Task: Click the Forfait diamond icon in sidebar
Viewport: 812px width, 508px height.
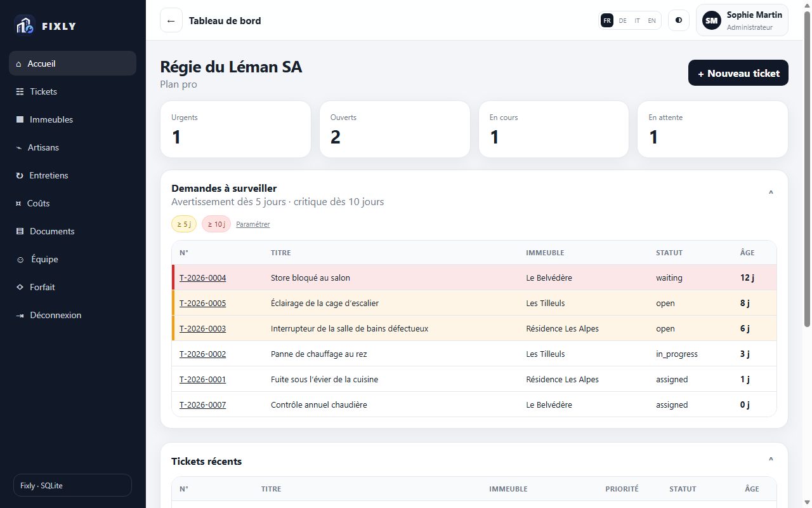Action: pyautogui.click(x=20, y=287)
